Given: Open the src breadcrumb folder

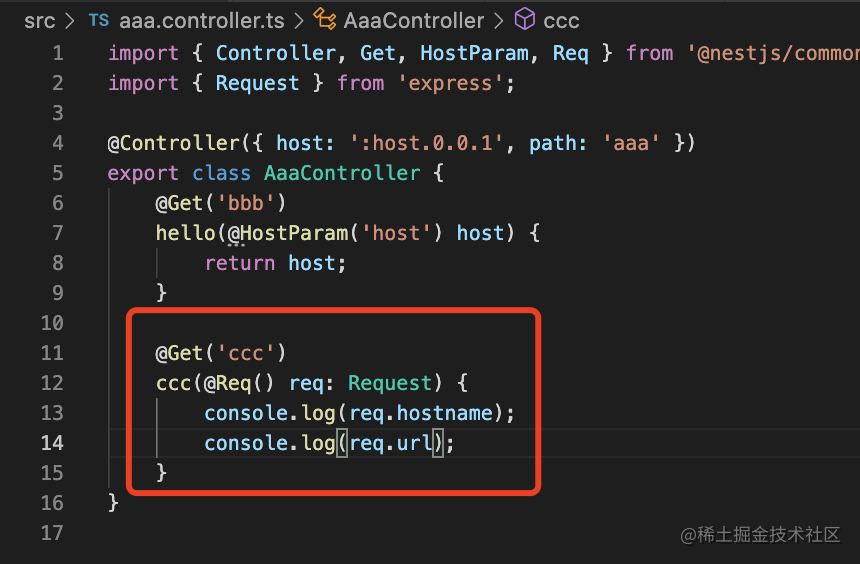Looking at the screenshot, I should (x=39, y=21).
